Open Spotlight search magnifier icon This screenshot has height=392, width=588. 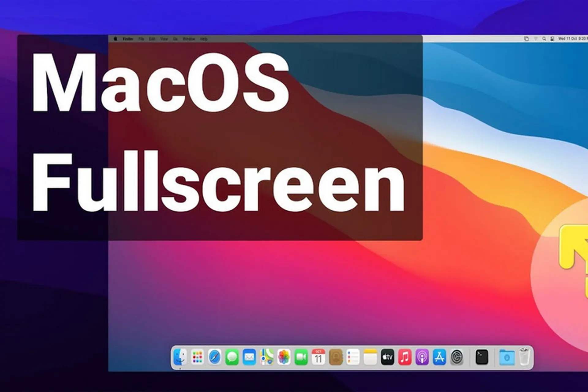tap(544, 39)
